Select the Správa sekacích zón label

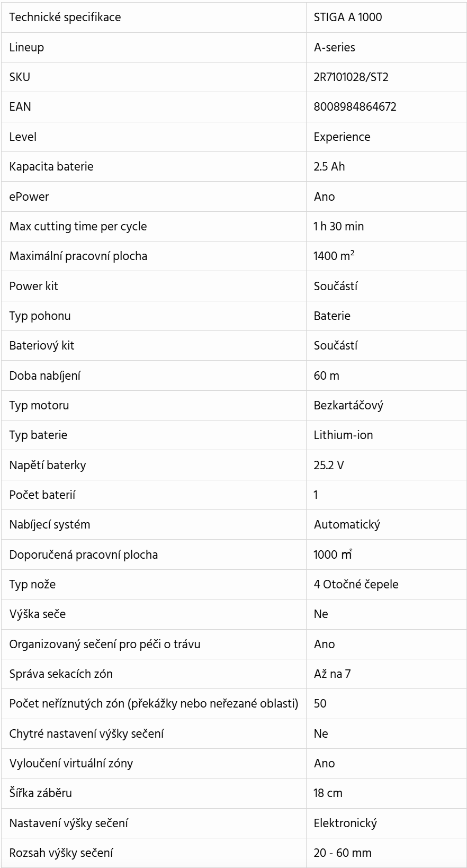[61, 674]
